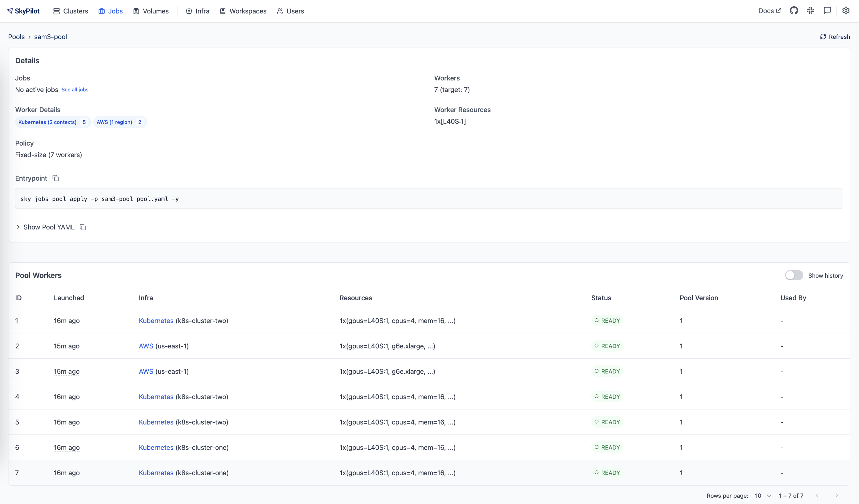859x504 pixels.
Task: Open the Docs external link
Action: [x=770, y=11]
